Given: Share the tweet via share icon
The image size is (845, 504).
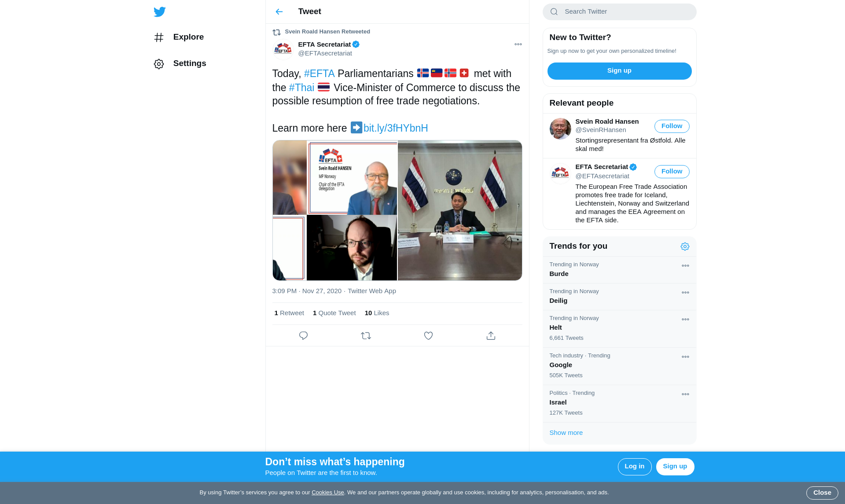Looking at the screenshot, I should pos(491,335).
